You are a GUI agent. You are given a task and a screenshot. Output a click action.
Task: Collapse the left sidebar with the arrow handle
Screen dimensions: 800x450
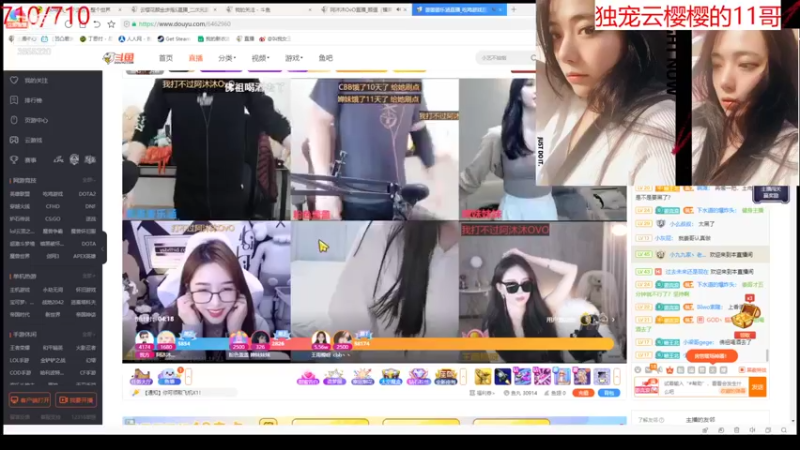tap(104, 248)
